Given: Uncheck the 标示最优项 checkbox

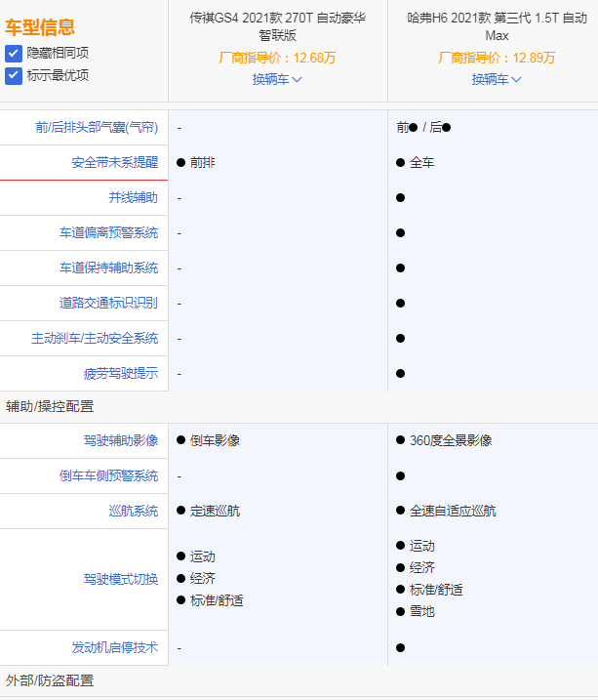Looking at the screenshot, I should coord(14,75).
